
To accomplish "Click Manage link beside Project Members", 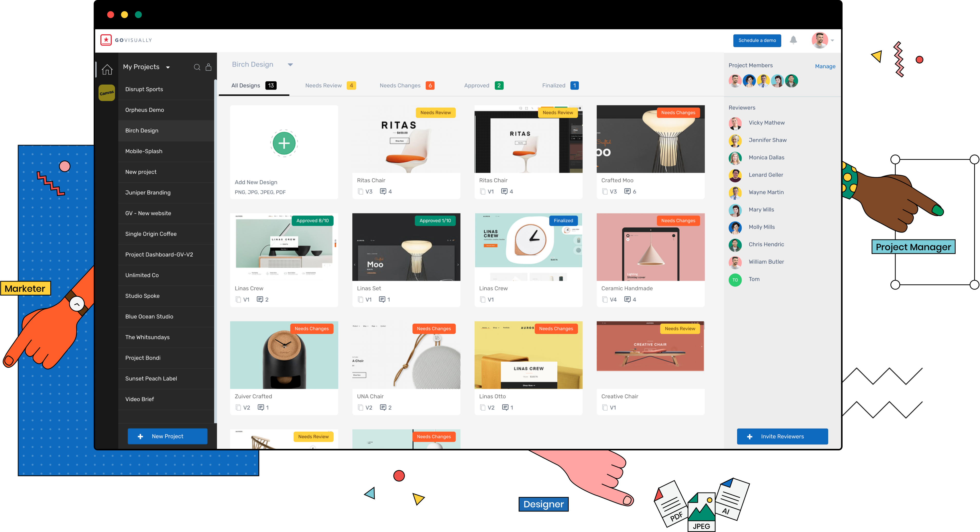I will 825,65.
